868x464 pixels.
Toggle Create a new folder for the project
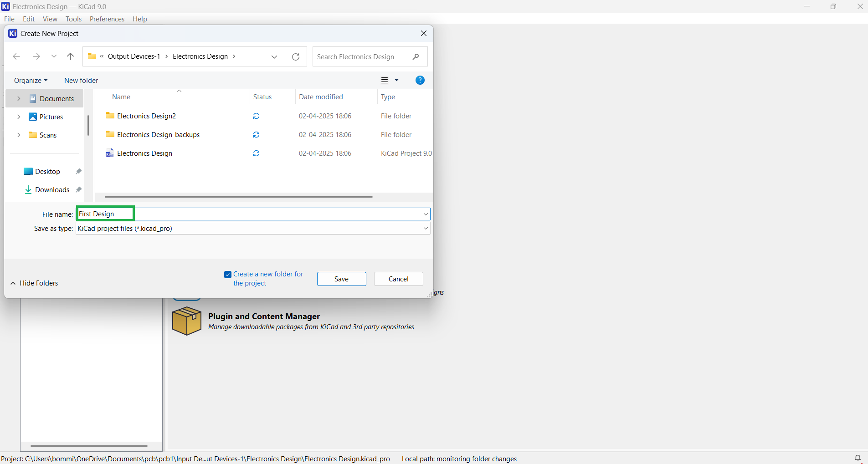click(228, 275)
